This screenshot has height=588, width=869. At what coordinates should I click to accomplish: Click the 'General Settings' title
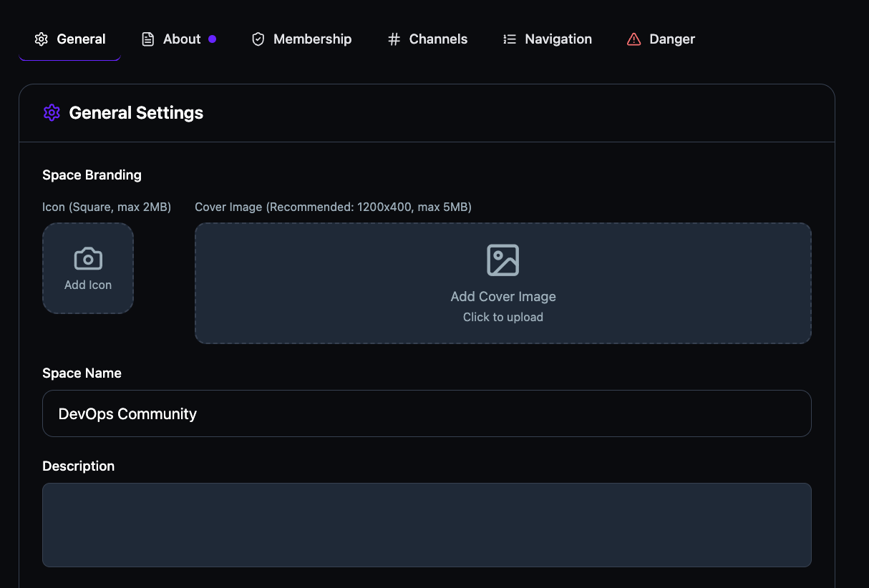136,113
